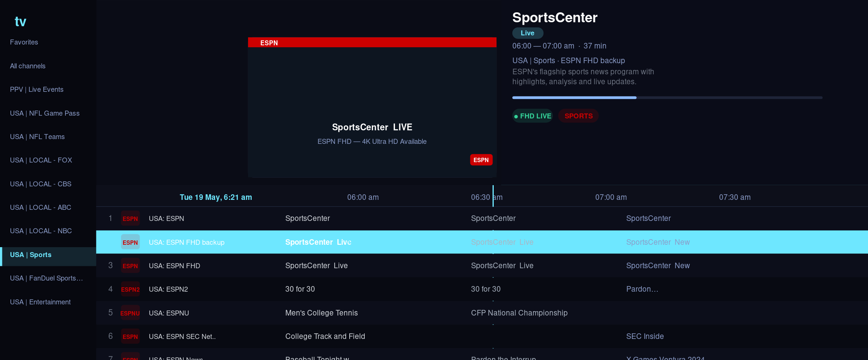Image resolution: width=868 pixels, height=360 pixels.
Task: Select USA: ESPN FHD channel name
Action: pos(174,266)
